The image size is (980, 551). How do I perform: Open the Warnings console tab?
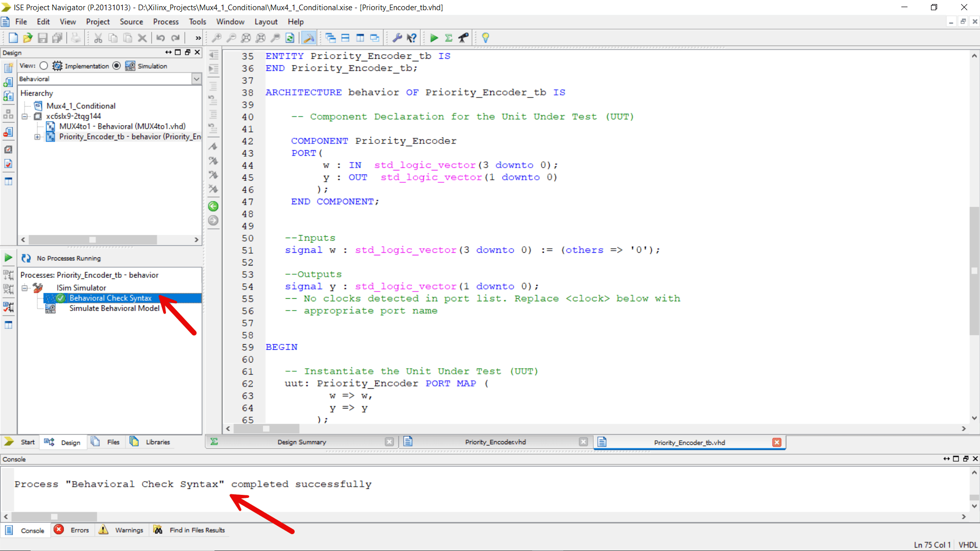(x=129, y=530)
